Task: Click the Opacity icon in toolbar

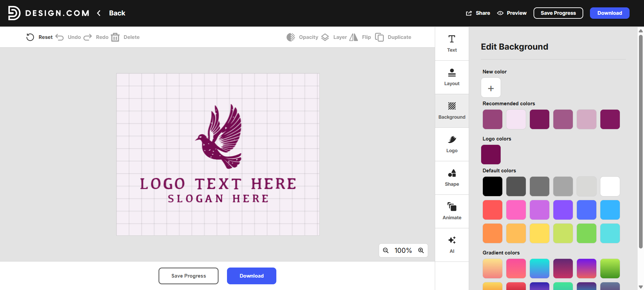Action: click(x=291, y=37)
